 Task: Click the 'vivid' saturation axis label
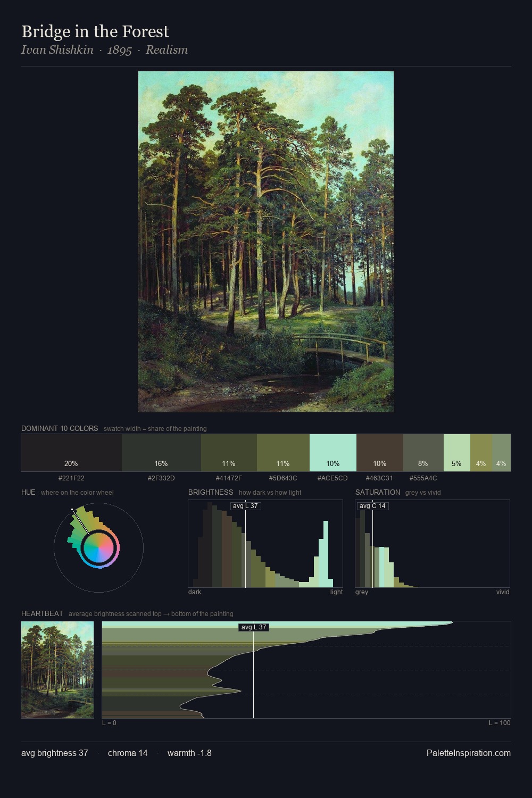(x=503, y=592)
